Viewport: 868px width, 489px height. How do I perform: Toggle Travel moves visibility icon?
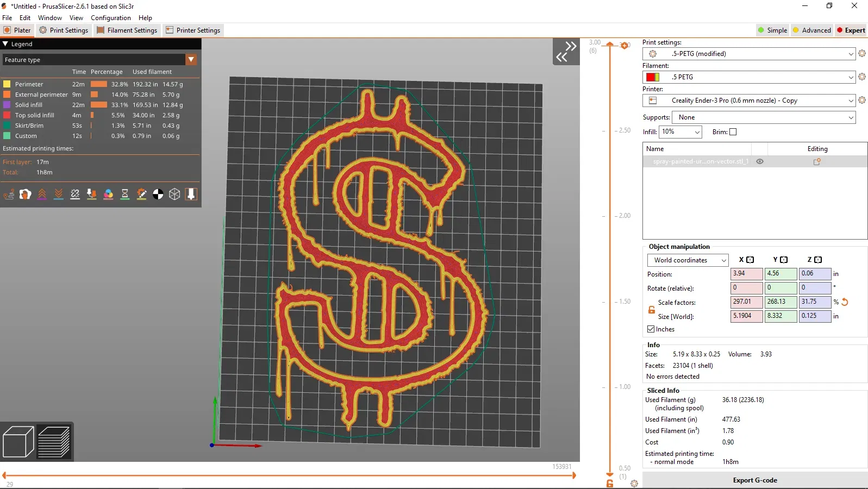click(x=9, y=194)
